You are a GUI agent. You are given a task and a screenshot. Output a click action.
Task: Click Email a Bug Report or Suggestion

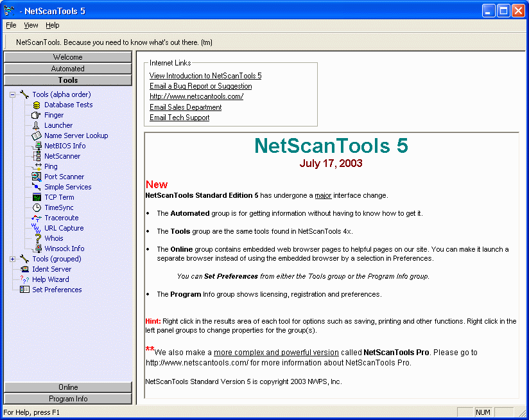point(201,86)
